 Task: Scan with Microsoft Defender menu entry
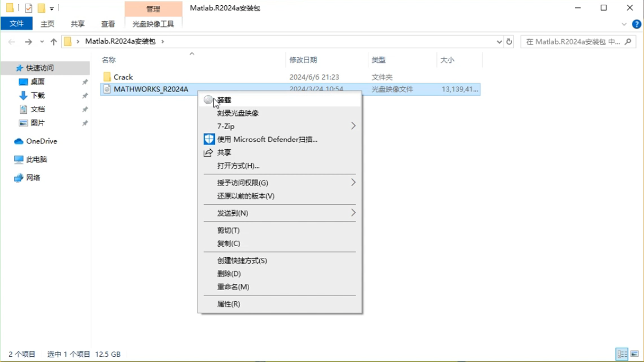pos(279,139)
